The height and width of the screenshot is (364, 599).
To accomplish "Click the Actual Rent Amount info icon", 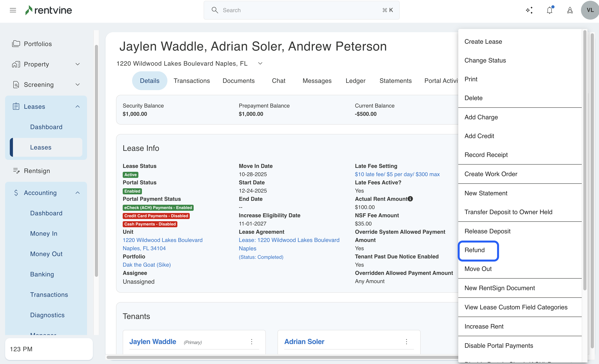I will [x=410, y=199].
